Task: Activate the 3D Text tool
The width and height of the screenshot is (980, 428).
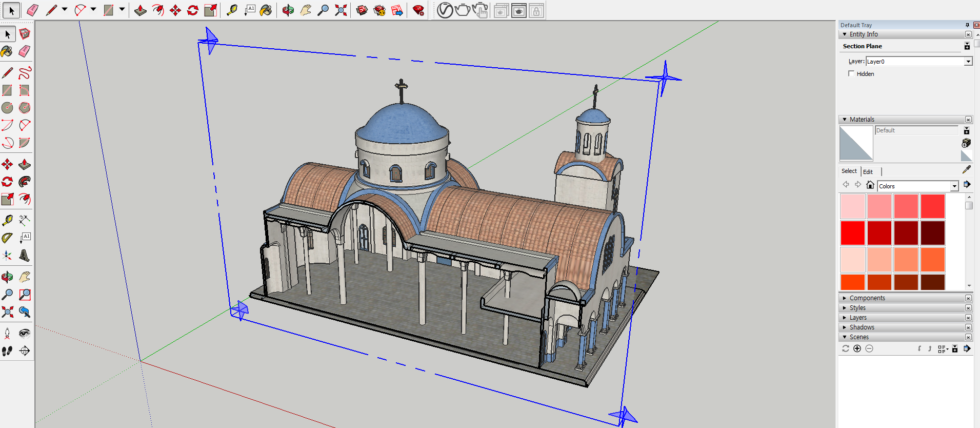Action: click(24, 255)
